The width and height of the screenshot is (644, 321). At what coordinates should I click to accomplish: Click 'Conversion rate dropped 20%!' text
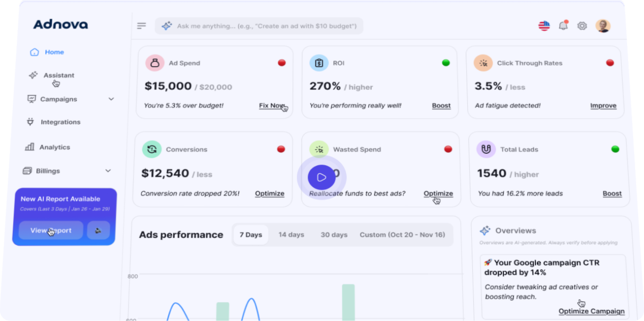(x=190, y=193)
